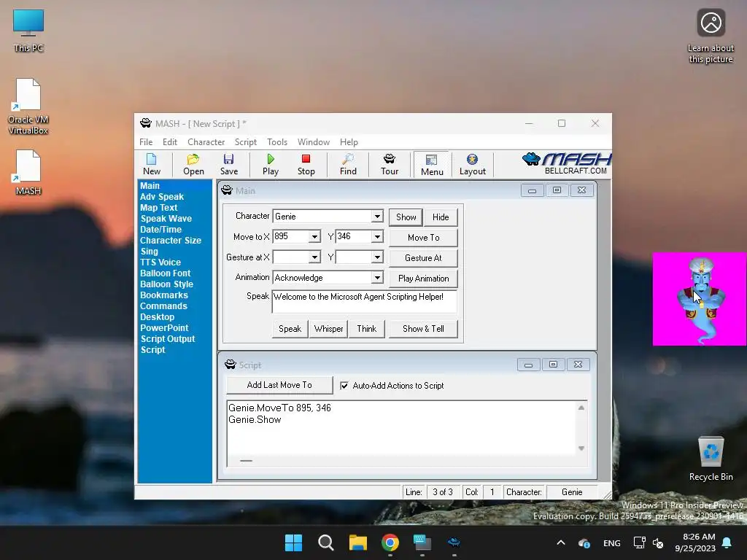The width and height of the screenshot is (747, 560).
Task: Select Adv Speak in the sidebar
Action: point(161,197)
